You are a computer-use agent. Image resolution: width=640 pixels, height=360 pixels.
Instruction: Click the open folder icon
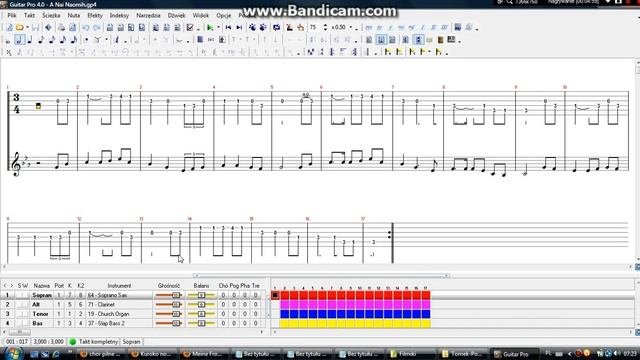coord(20,27)
